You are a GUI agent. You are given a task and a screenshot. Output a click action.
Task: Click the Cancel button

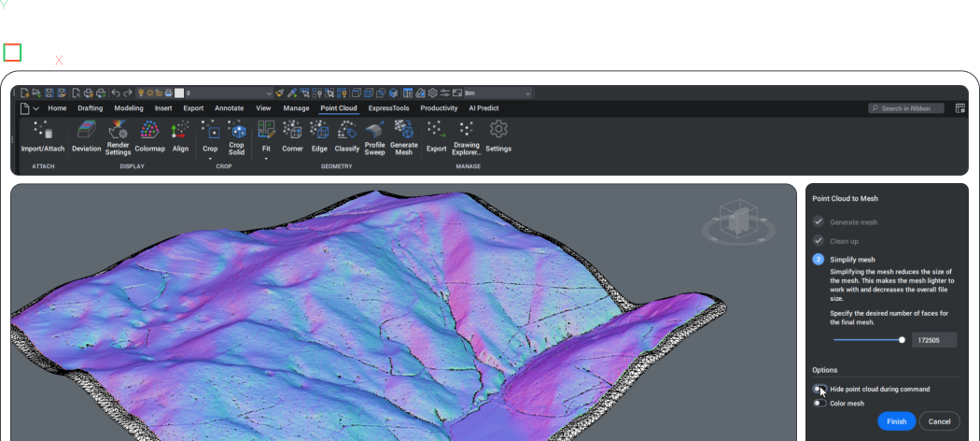click(939, 421)
